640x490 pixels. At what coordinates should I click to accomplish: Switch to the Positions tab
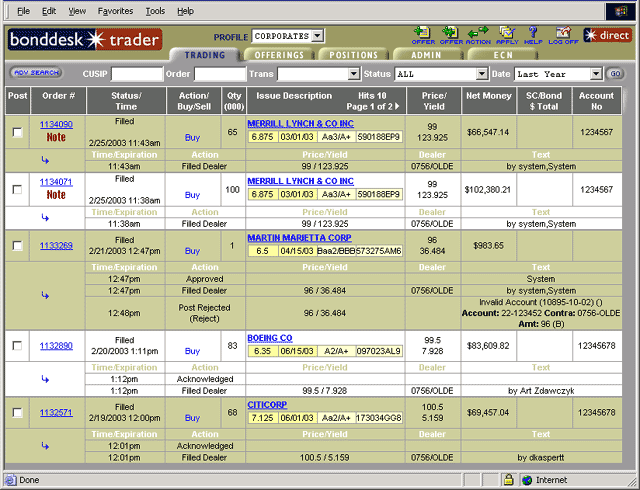click(x=353, y=55)
